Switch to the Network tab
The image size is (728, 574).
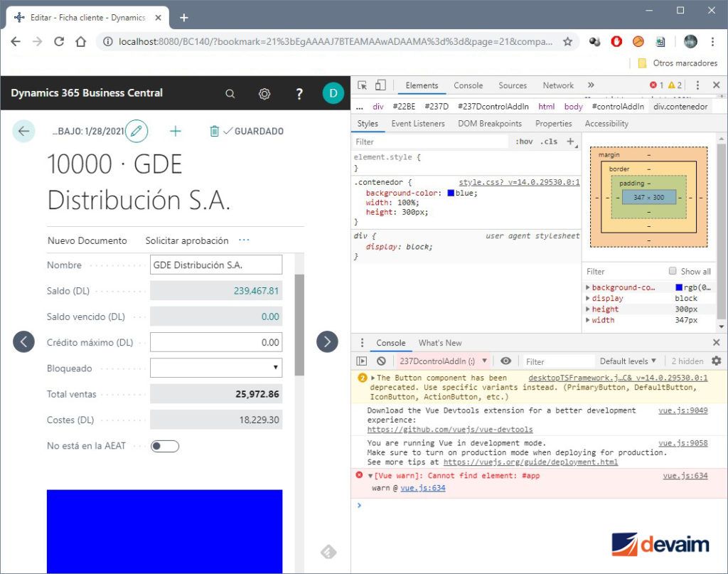tap(558, 85)
